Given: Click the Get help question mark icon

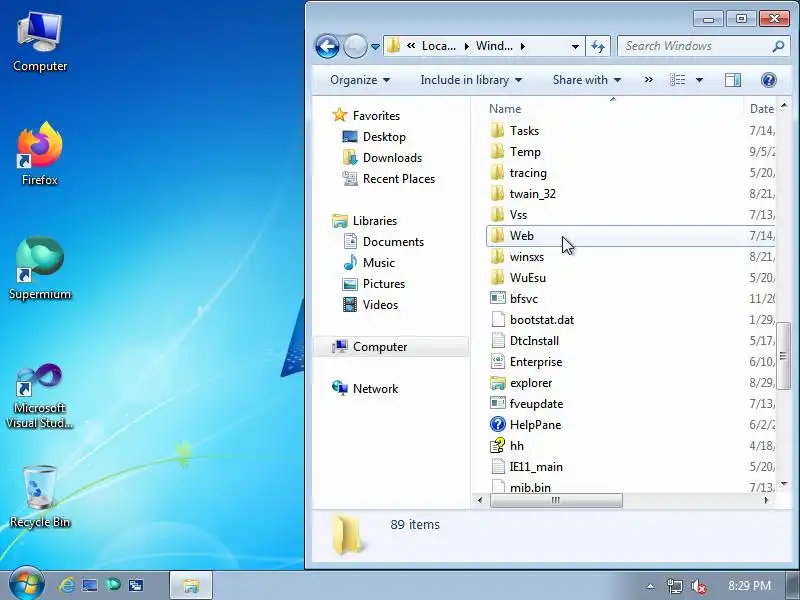Looking at the screenshot, I should [x=768, y=80].
